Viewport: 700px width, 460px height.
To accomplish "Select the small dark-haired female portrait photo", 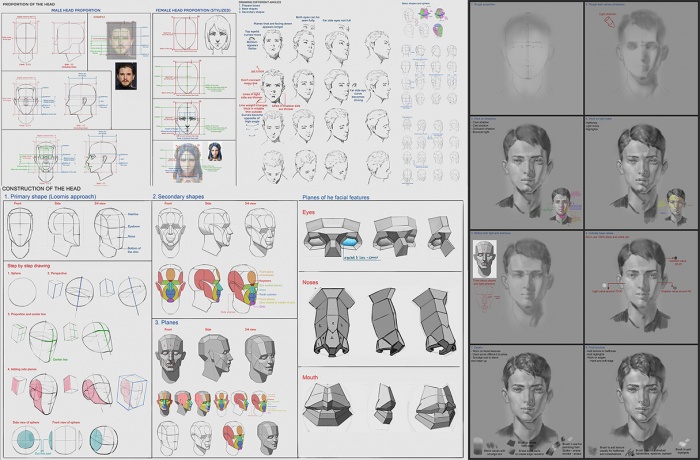I will (216, 151).
